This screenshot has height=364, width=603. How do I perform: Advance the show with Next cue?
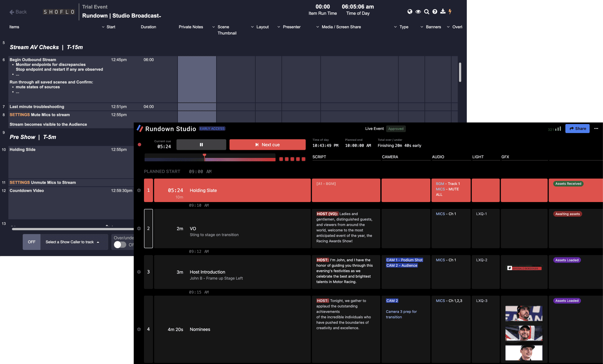267,145
